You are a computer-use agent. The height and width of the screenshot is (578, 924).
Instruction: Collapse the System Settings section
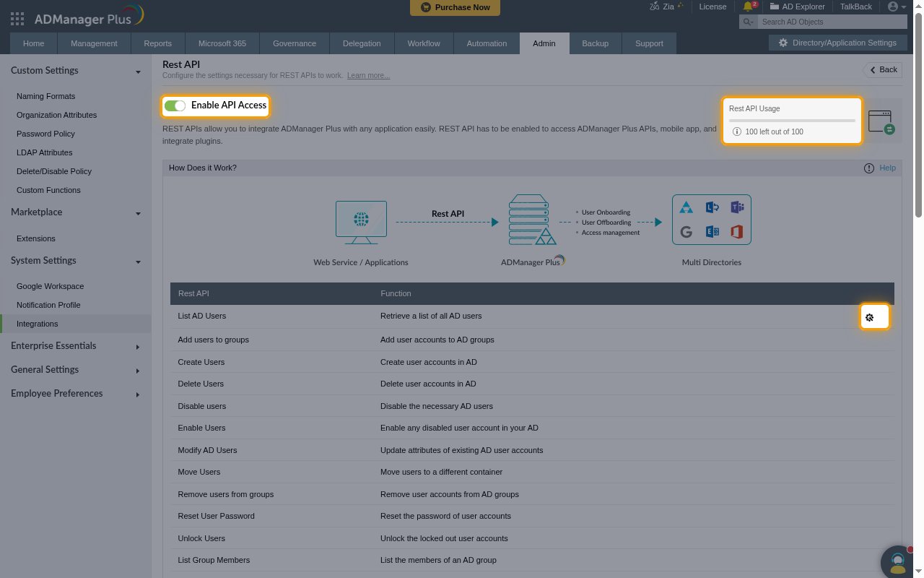pos(138,262)
